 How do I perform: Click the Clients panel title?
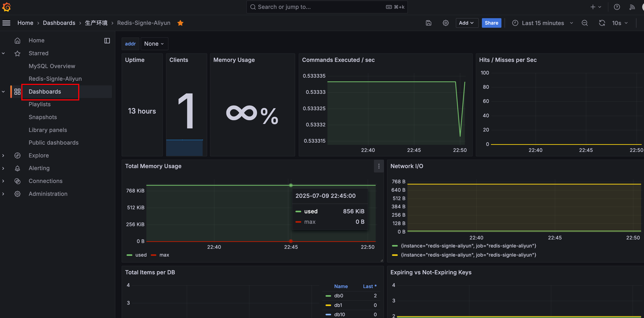tap(179, 60)
